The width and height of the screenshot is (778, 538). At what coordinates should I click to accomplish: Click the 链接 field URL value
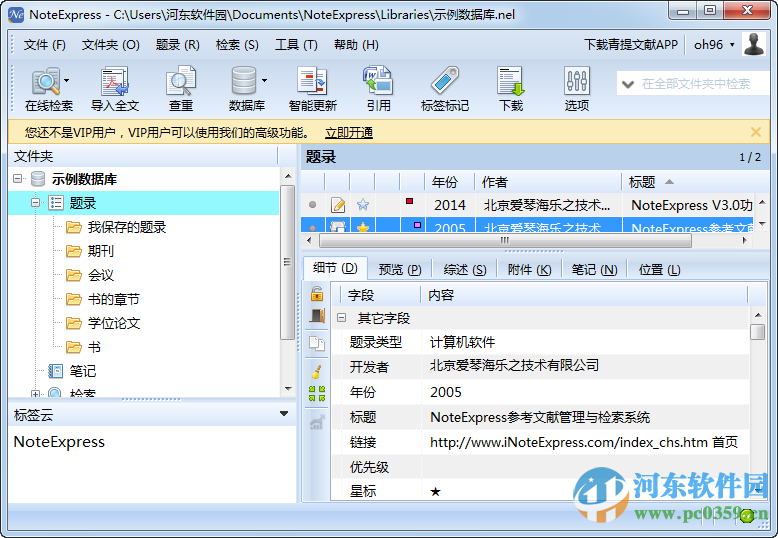click(584, 442)
